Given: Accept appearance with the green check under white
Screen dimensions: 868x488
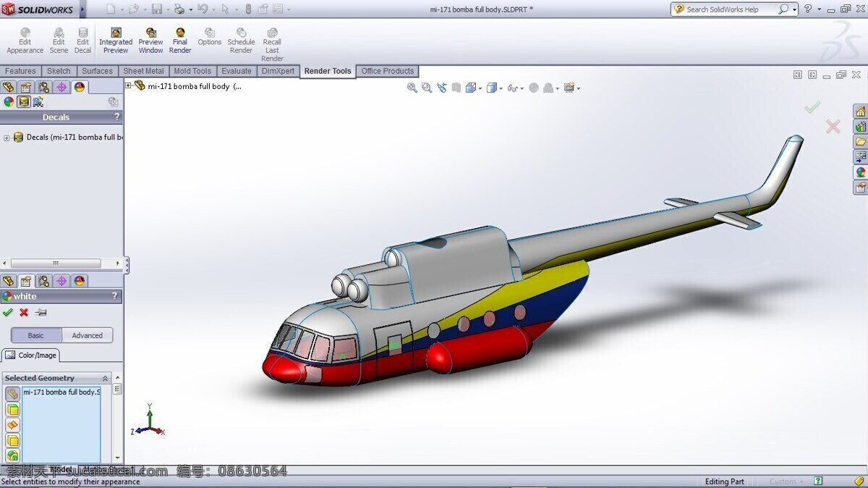Looking at the screenshot, I should point(8,312).
